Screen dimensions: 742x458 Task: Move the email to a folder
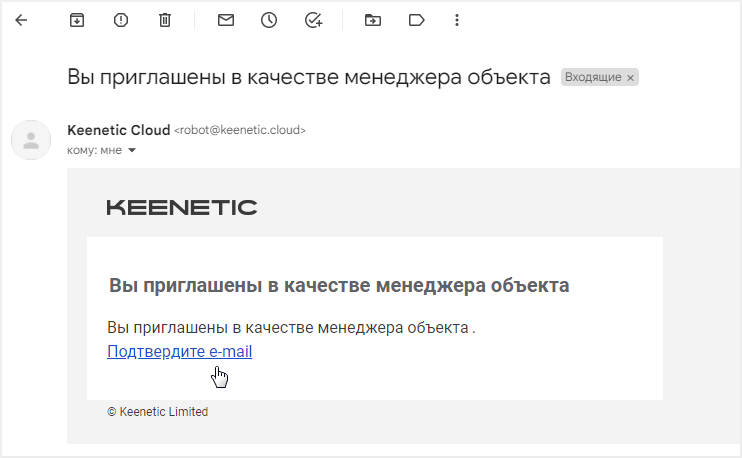373,20
